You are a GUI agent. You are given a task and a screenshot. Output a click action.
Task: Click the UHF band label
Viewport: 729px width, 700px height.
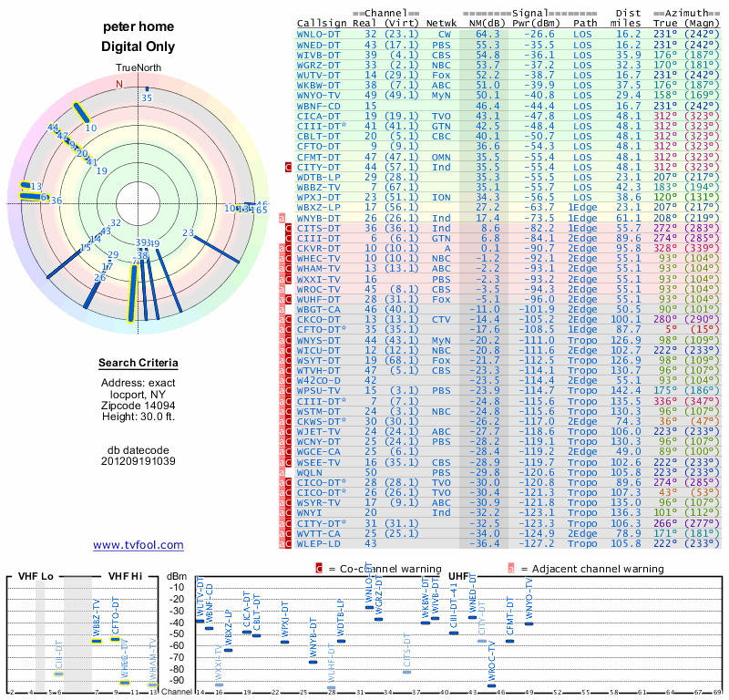pyautogui.click(x=457, y=576)
